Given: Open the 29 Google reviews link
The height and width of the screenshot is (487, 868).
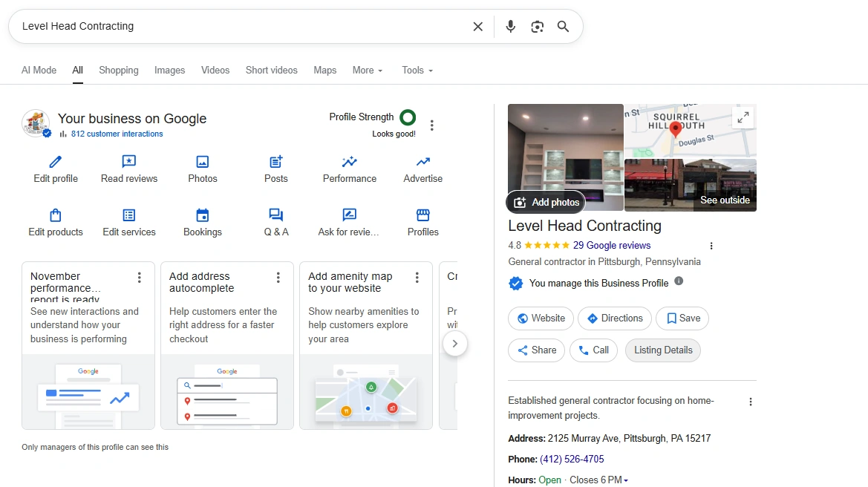Looking at the screenshot, I should (611, 246).
